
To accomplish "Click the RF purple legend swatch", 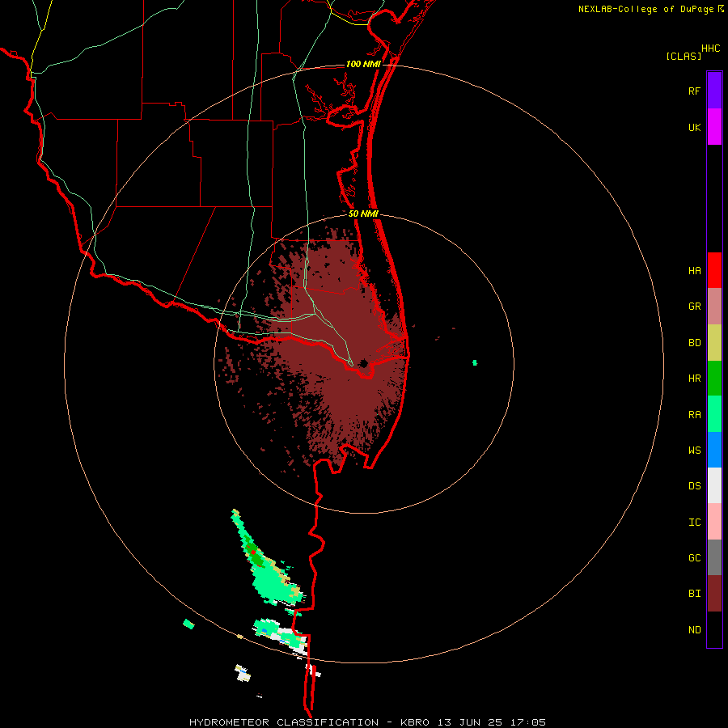I will click(714, 91).
